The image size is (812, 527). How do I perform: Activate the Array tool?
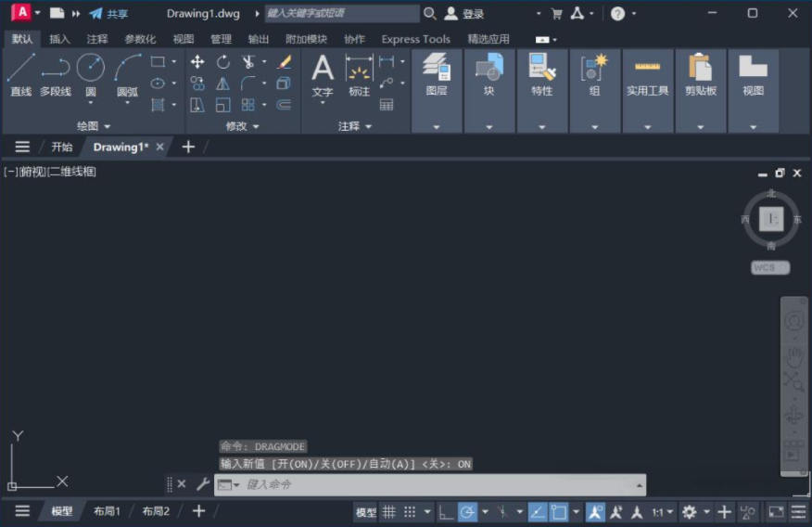point(248,105)
